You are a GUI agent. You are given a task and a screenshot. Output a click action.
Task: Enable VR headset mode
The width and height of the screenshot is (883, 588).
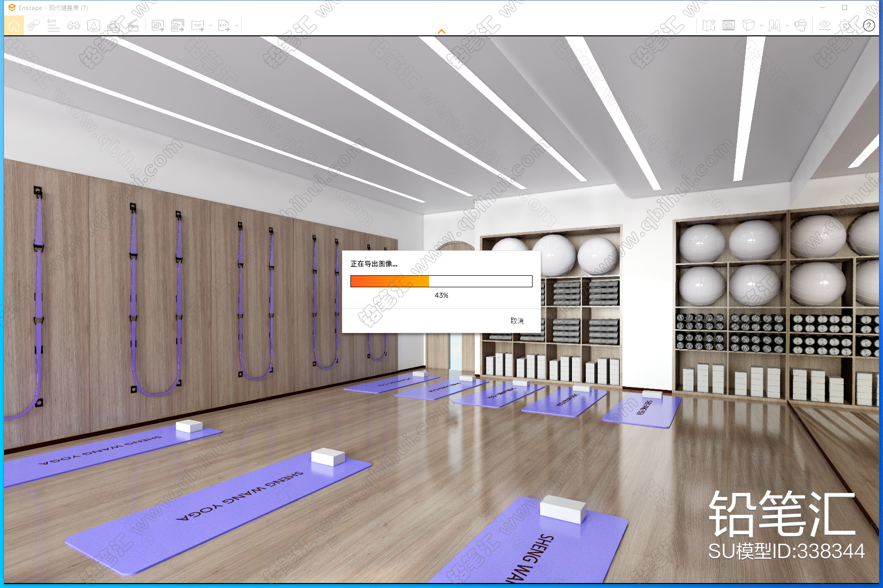pos(800,25)
